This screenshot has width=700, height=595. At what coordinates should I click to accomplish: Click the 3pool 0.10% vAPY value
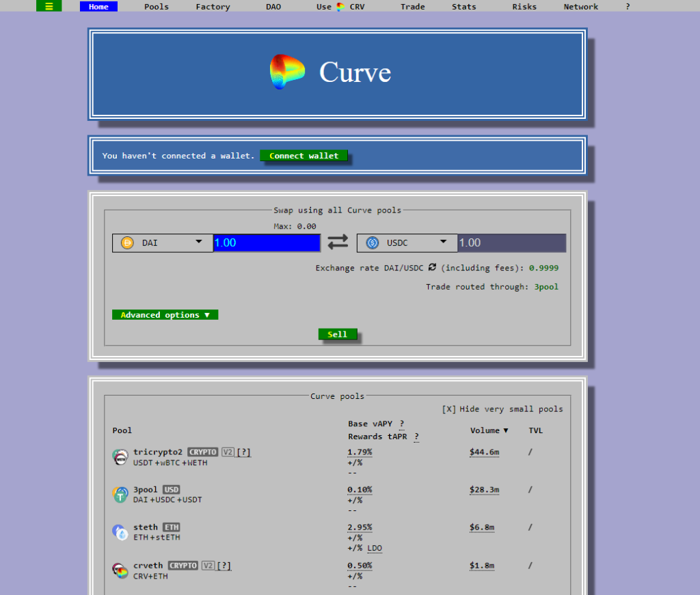360,490
